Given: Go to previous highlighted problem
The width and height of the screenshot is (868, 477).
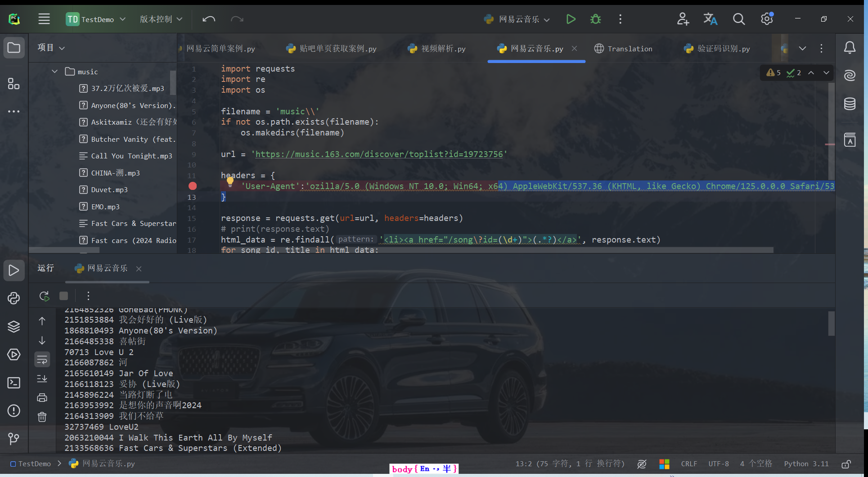Looking at the screenshot, I should point(811,72).
